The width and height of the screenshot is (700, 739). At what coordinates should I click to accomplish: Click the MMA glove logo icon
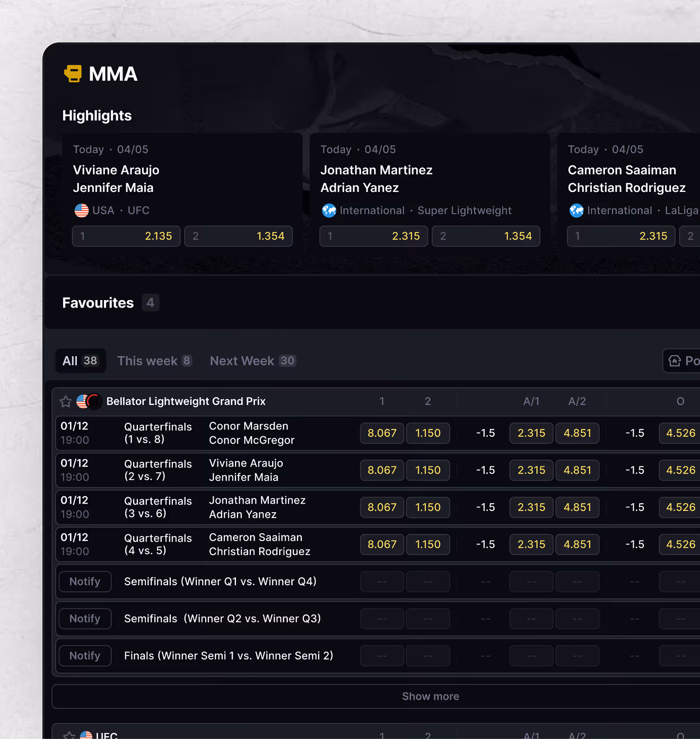click(73, 74)
